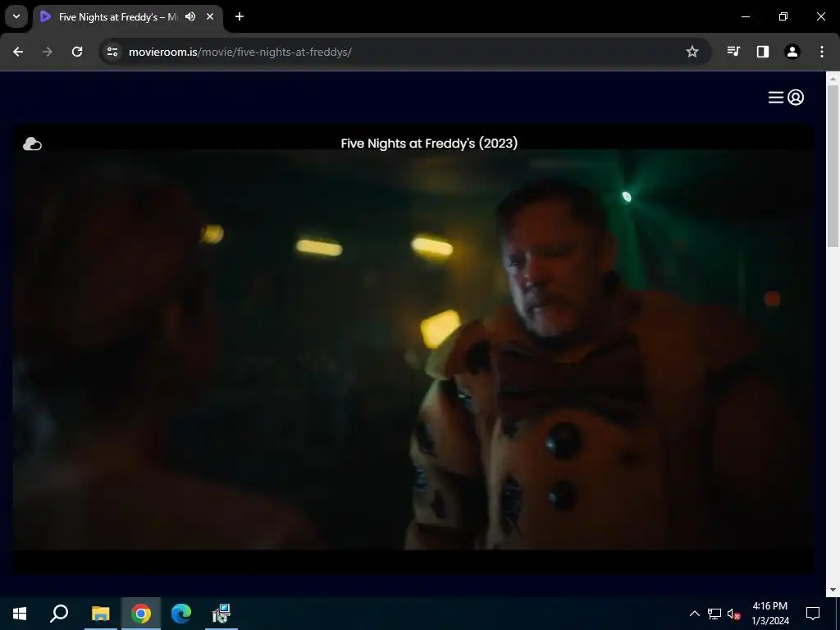Toggle the browser side panel
840x630 pixels.
[x=763, y=52]
